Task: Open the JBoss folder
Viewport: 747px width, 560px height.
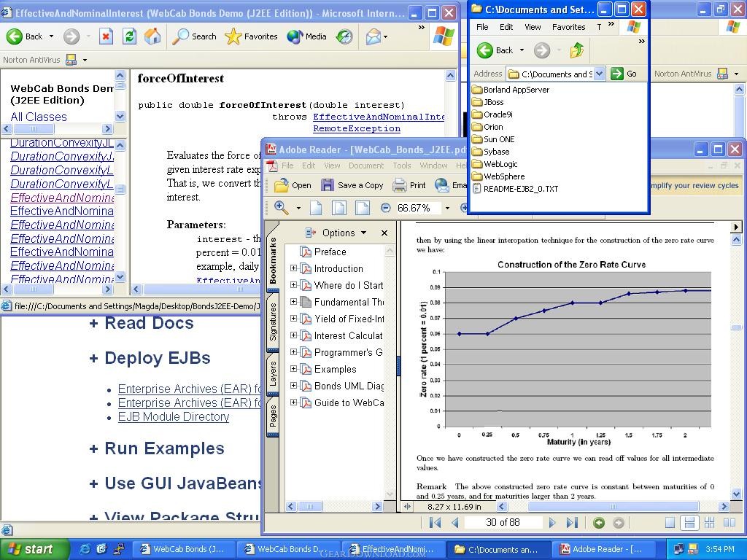Action: [493, 102]
